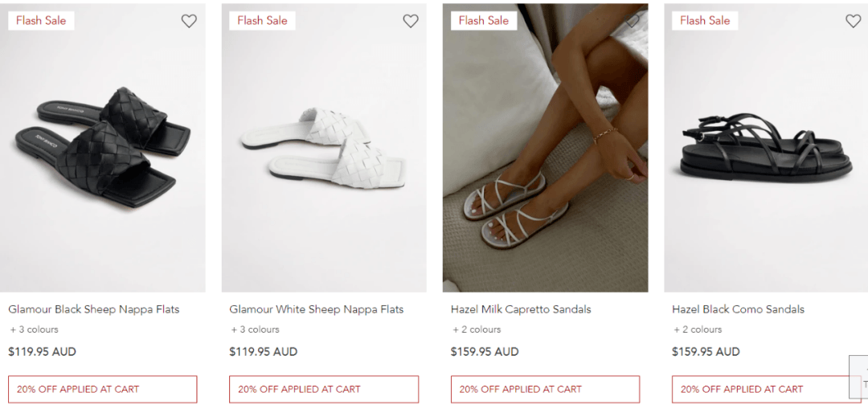View the Hazel Milk sandals model photo
Screen dimensions: 868x409
[x=545, y=148]
